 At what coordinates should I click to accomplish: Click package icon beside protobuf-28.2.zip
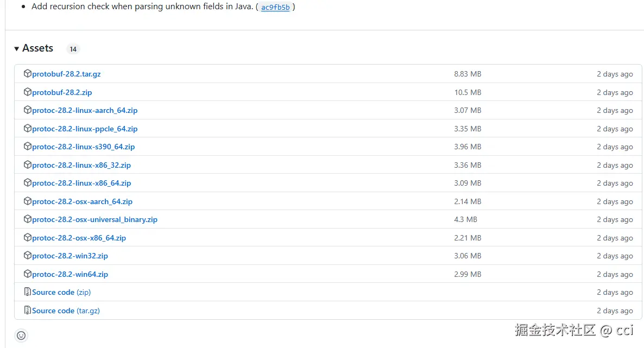pos(28,92)
